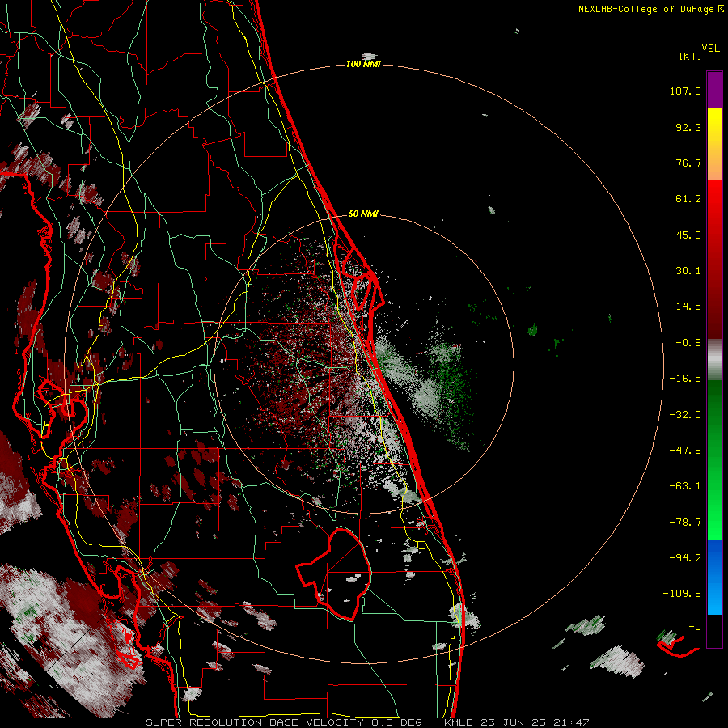Click the 107.8 velocity scale value

click(685, 91)
